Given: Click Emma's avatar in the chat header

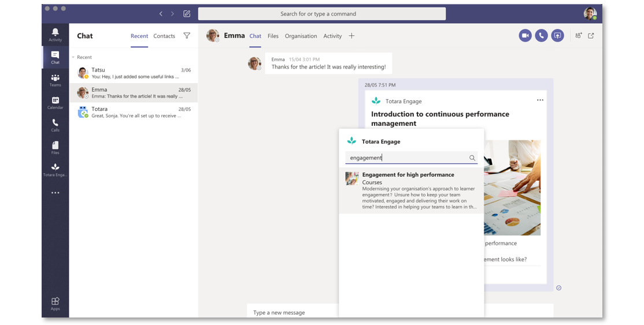Looking at the screenshot, I should 213,36.
